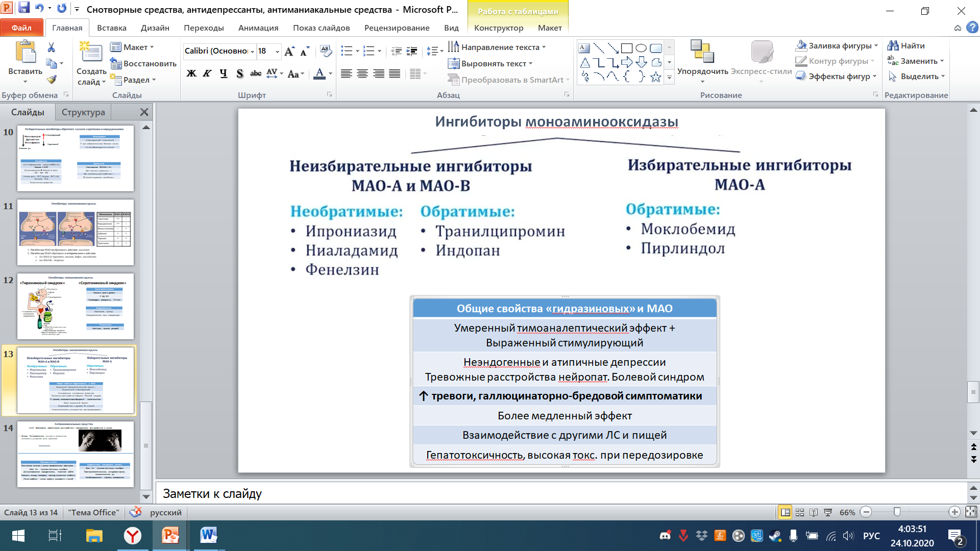Justify text alignment

click(395, 73)
